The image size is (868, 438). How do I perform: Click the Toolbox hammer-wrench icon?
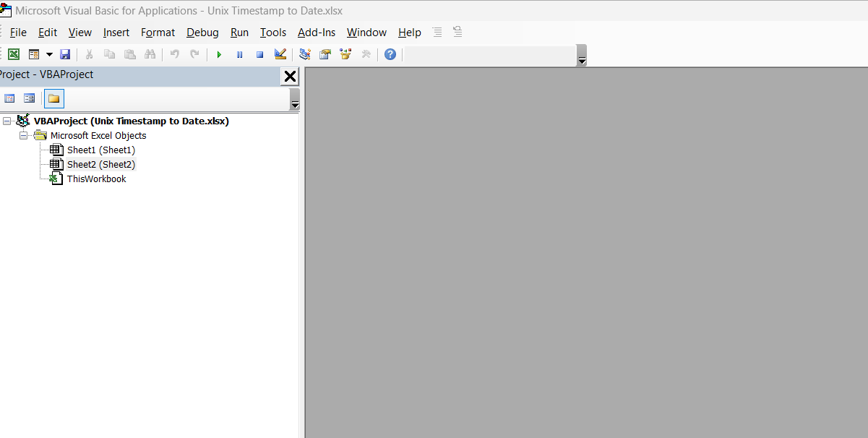pos(366,54)
